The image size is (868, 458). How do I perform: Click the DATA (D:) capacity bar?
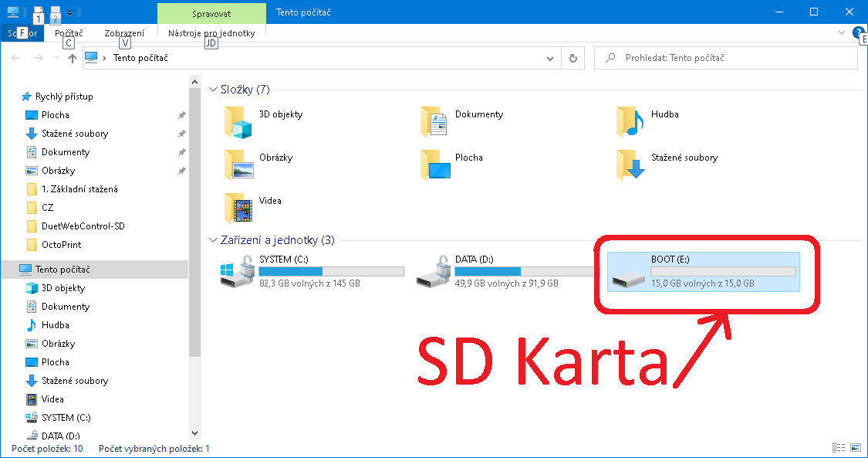click(x=527, y=271)
